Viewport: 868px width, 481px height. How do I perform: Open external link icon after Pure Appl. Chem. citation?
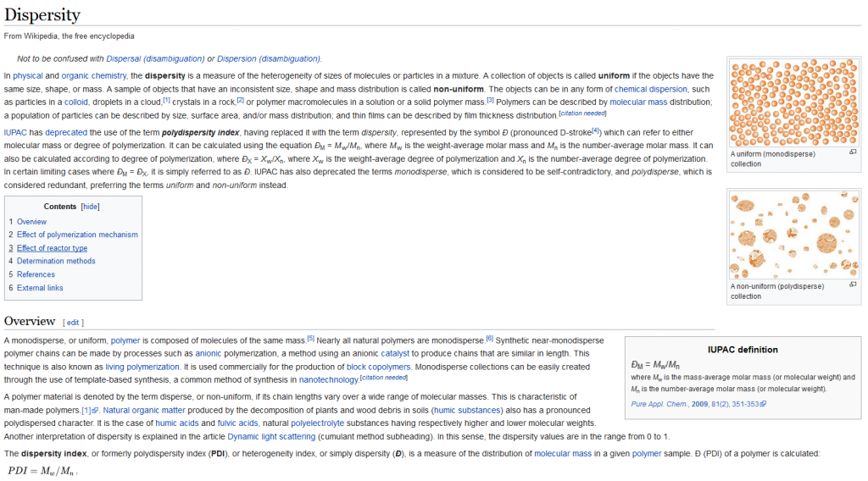pyautogui.click(x=764, y=404)
